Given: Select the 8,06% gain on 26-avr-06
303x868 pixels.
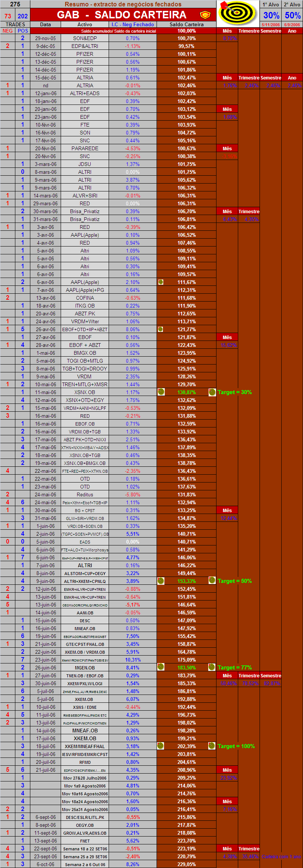Looking at the screenshot, I should [133, 329].
